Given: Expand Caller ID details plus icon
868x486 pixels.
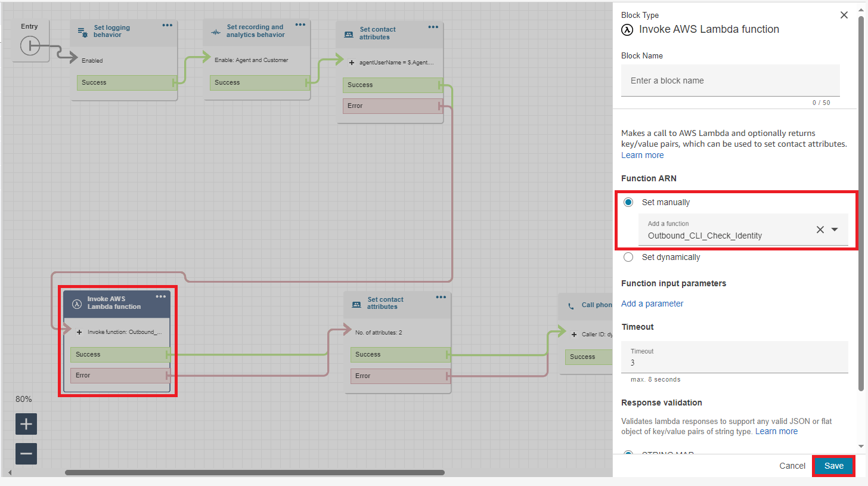Looking at the screenshot, I should [573, 335].
